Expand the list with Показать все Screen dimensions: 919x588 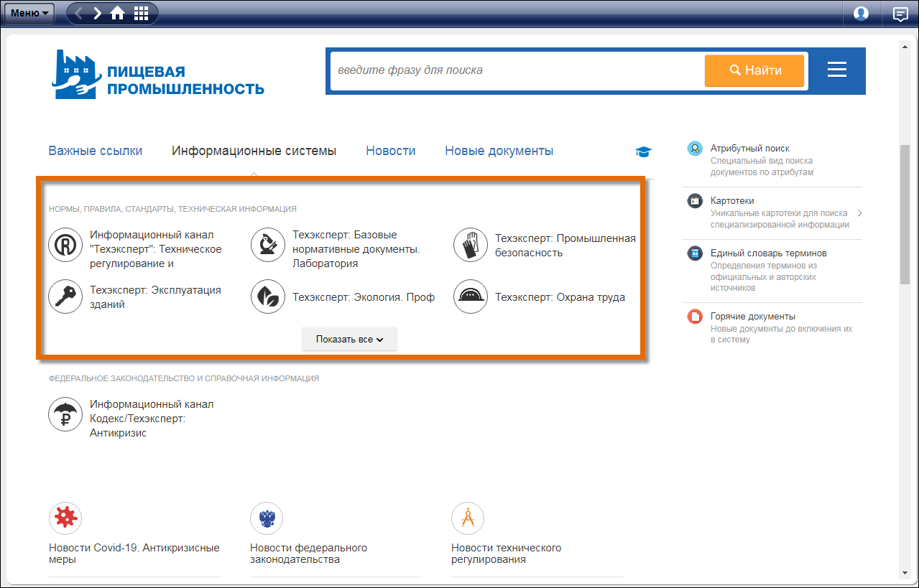pyautogui.click(x=349, y=339)
